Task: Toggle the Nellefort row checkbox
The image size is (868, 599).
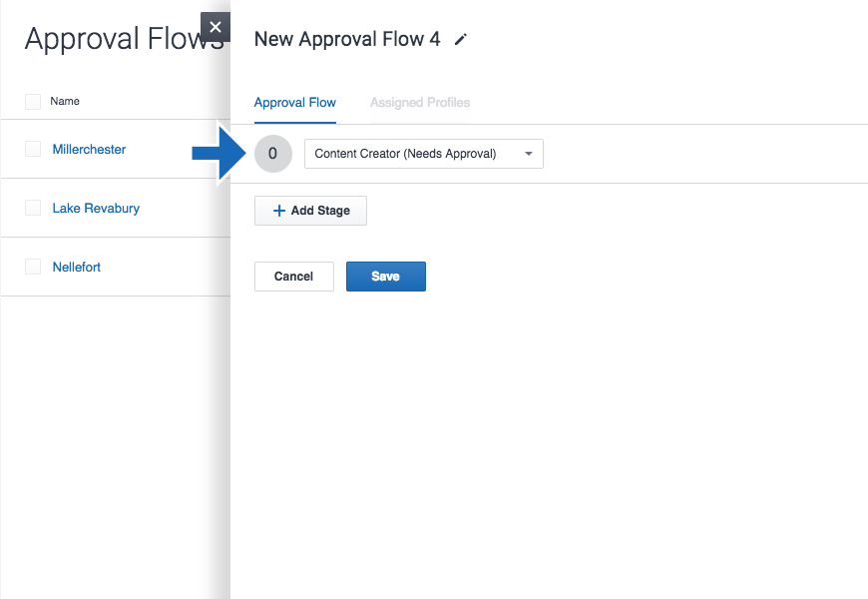Action: 33,267
